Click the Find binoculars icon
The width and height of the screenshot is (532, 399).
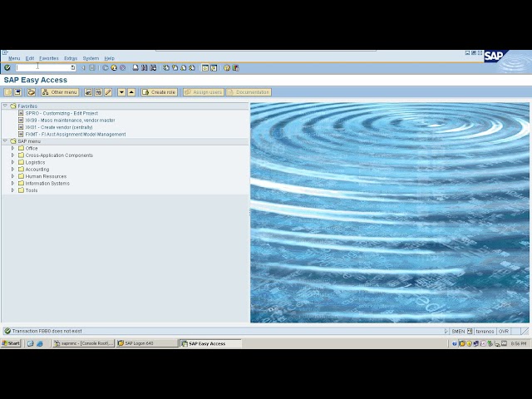pyautogui.click(x=144, y=68)
